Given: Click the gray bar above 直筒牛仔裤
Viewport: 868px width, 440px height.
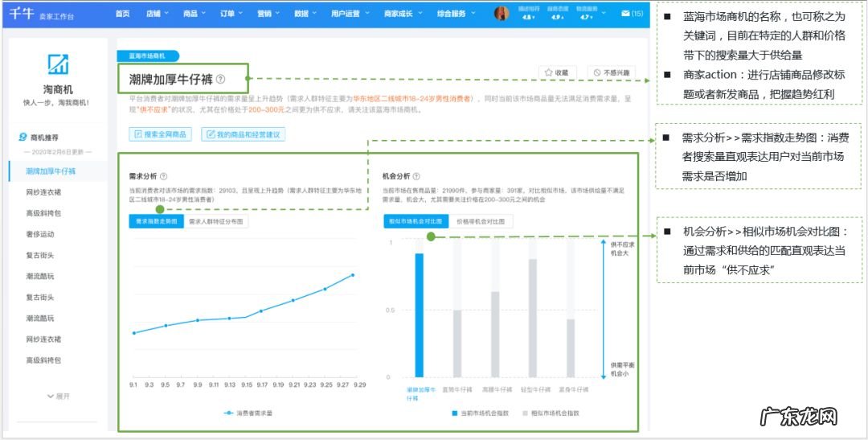Looking at the screenshot, I should [457, 343].
